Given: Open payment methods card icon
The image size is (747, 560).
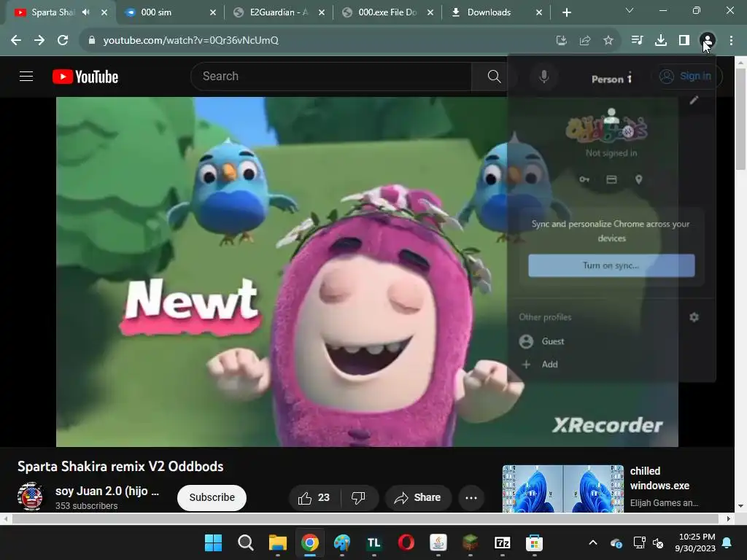Looking at the screenshot, I should (x=611, y=179).
